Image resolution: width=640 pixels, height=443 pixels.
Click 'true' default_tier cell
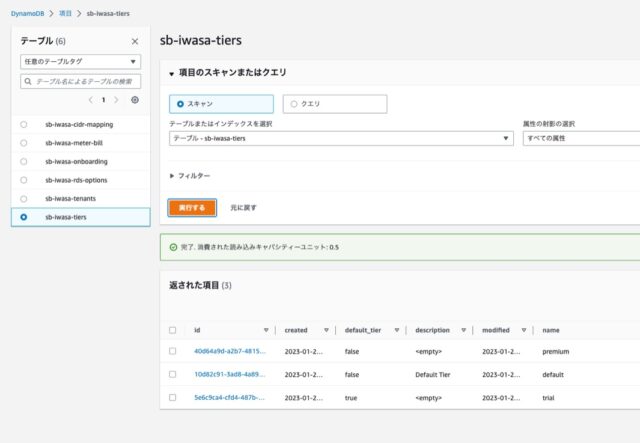(x=351, y=398)
